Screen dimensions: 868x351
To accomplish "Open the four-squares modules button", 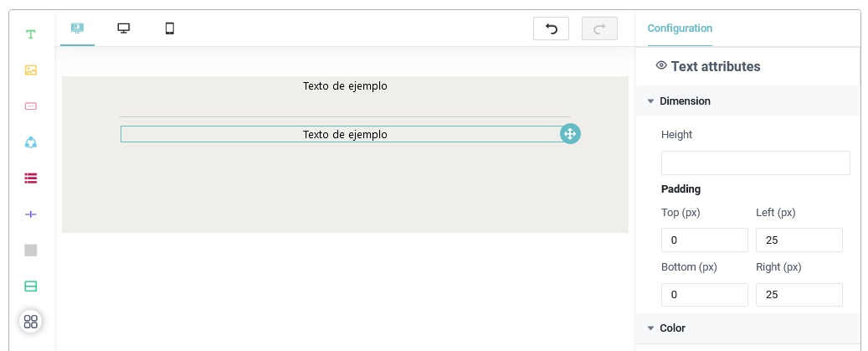I will [x=31, y=322].
